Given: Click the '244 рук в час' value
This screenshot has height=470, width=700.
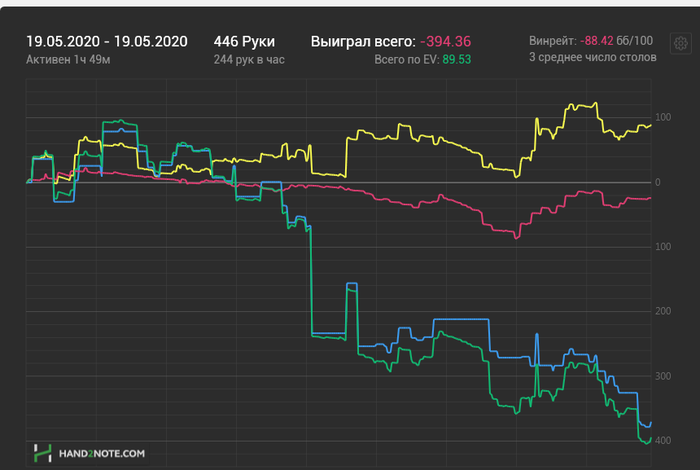Looking at the screenshot, I should pos(249,59).
